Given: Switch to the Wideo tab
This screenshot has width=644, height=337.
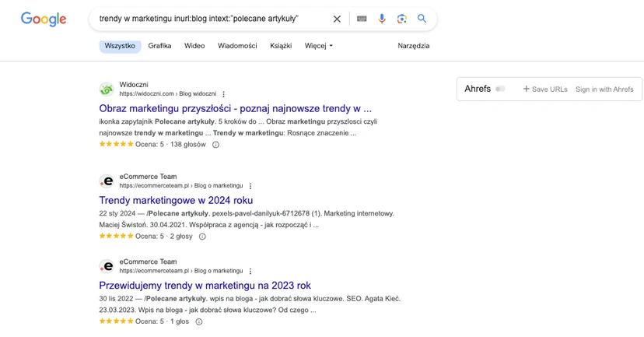Looking at the screenshot, I should pyautogui.click(x=194, y=46).
